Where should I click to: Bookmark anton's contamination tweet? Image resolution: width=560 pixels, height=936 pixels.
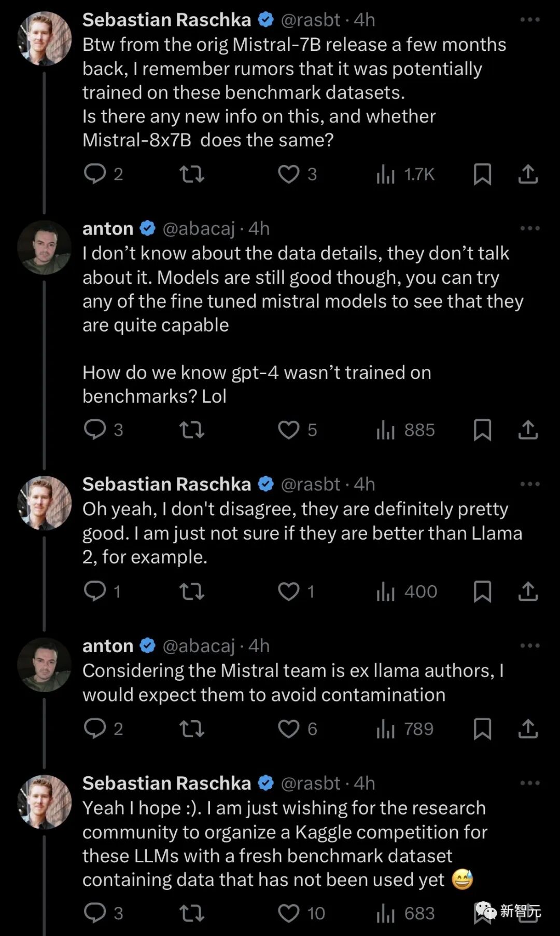(482, 728)
